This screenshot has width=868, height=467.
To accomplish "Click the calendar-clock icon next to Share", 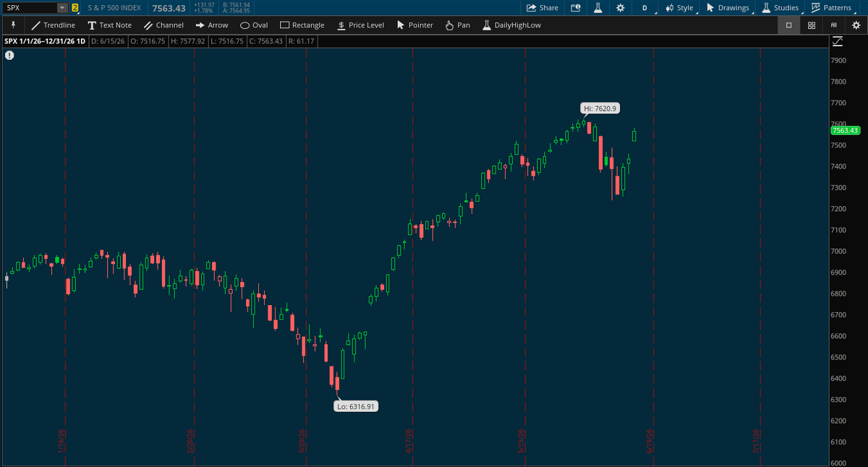I will (x=576, y=8).
